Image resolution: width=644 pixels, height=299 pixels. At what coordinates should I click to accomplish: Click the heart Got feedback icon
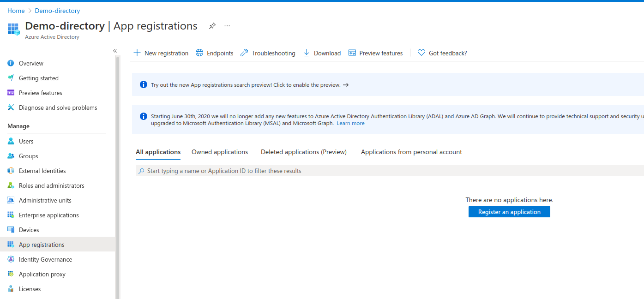tap(421, 53)
